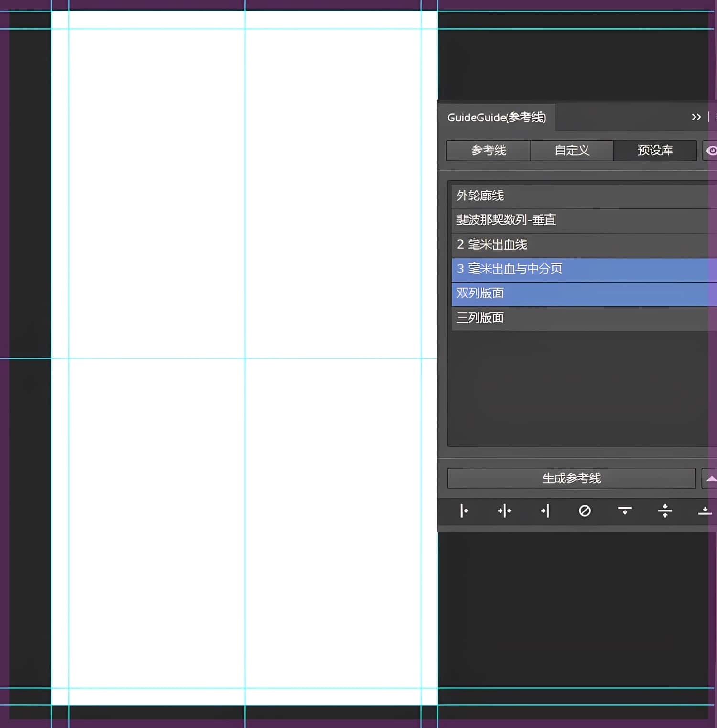Switch to the 自定义 tab
This screenshot has height=728, width=717.
pyautogui.click(x=572, y=151)
